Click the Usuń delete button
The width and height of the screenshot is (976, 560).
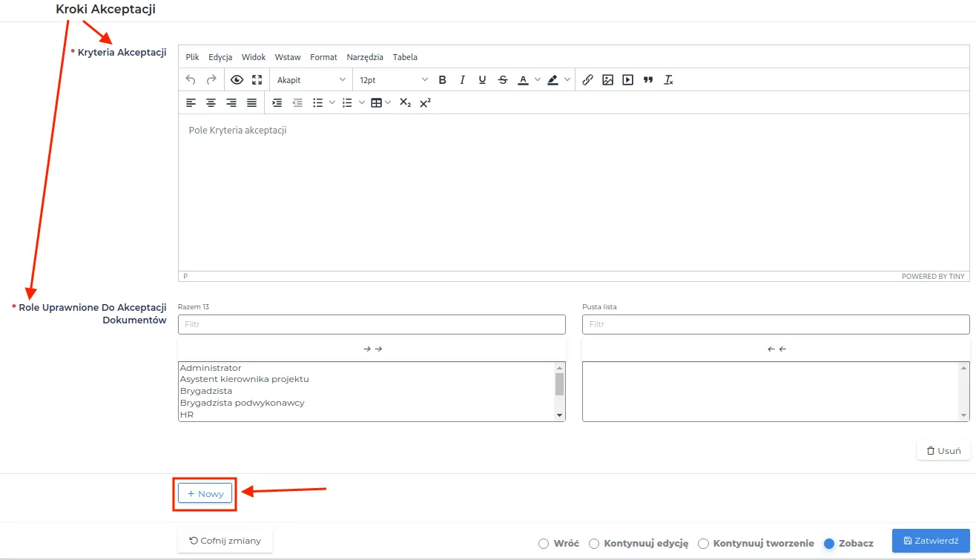[943, 450]
